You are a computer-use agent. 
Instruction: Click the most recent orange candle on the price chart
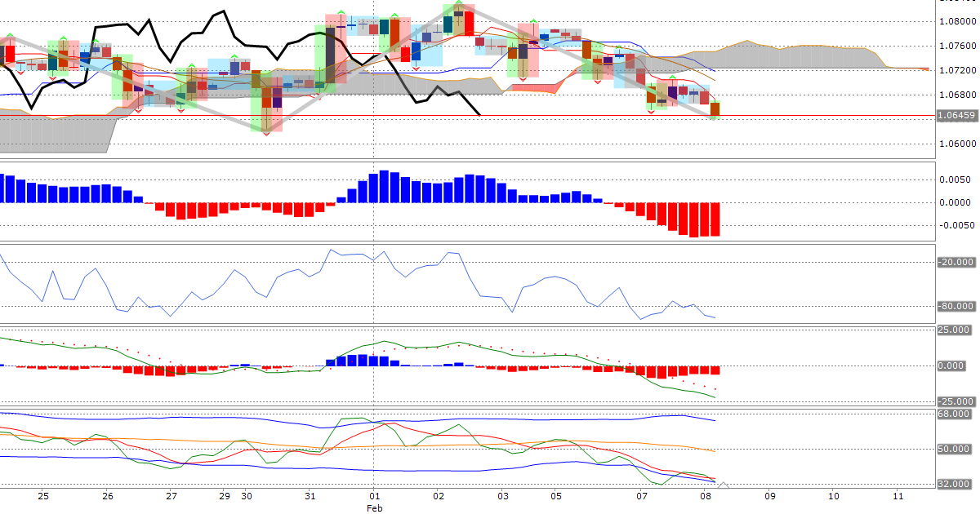(x=715, y=109)
